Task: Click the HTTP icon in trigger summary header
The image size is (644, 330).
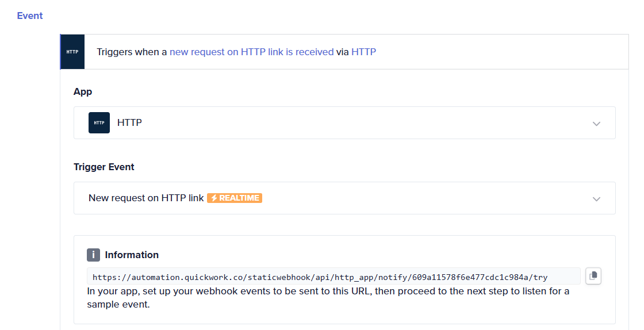Action: point(72,52)
